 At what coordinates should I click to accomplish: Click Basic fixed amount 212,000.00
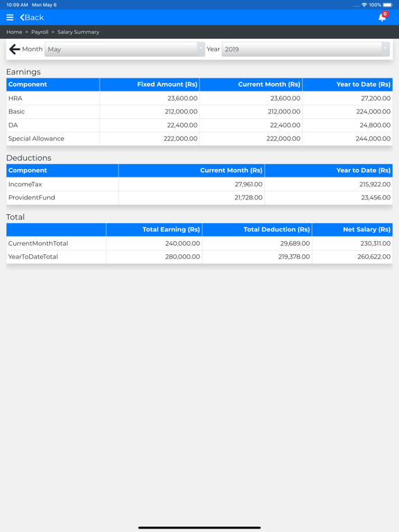click(181, 112)
